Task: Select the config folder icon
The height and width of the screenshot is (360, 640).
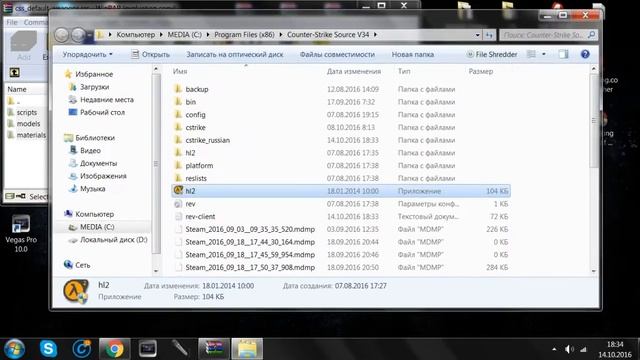Action: tap(178, 114)
